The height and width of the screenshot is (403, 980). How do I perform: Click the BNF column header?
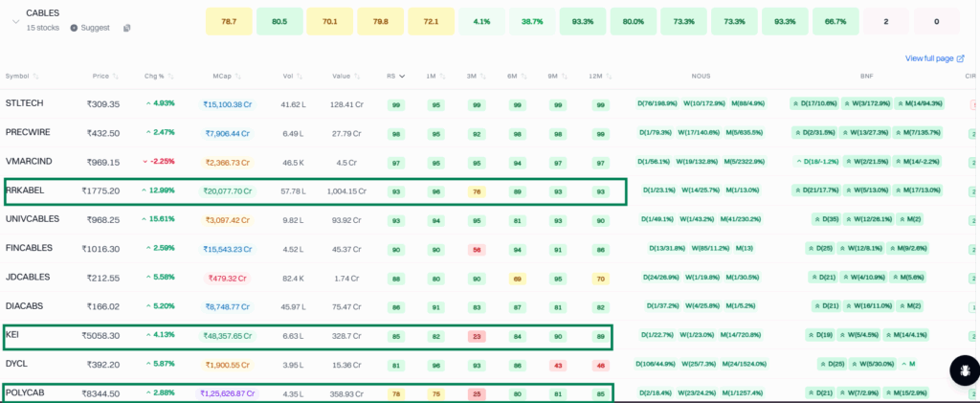(866, 77)
